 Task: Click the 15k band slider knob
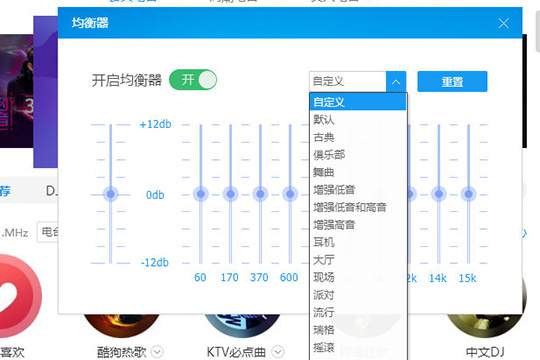point(468,194)
